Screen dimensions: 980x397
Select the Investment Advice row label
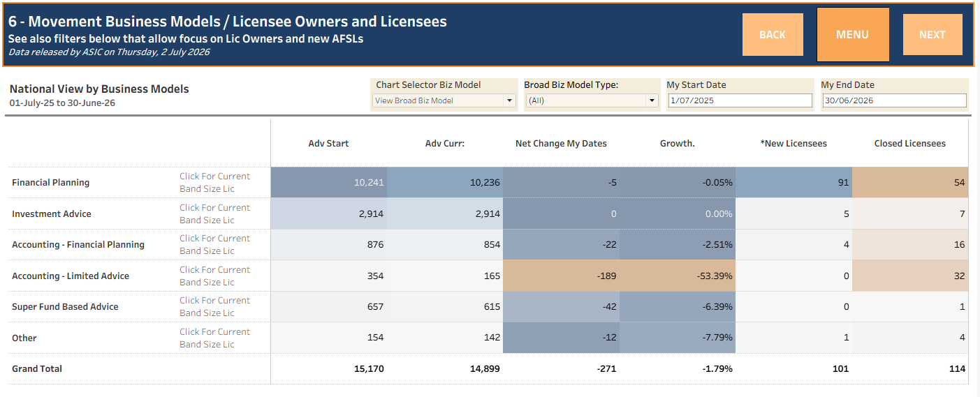click(x=52, y=214)
